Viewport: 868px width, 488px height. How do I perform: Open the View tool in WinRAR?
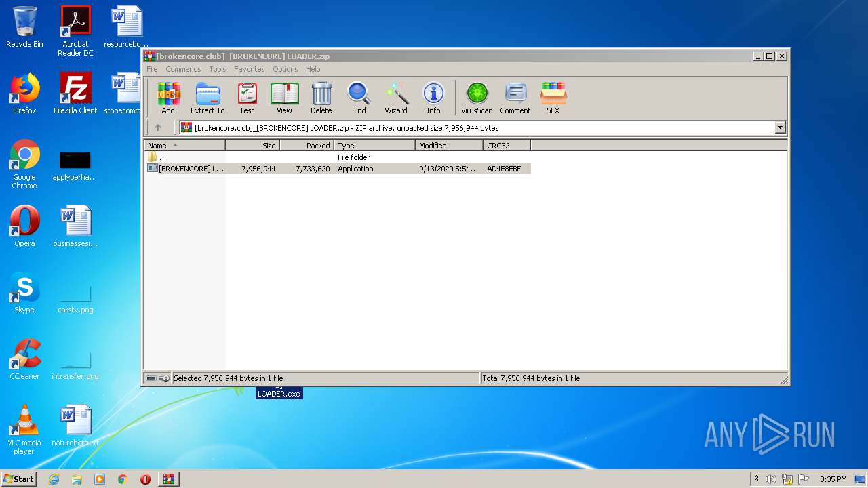coord(284,98)
